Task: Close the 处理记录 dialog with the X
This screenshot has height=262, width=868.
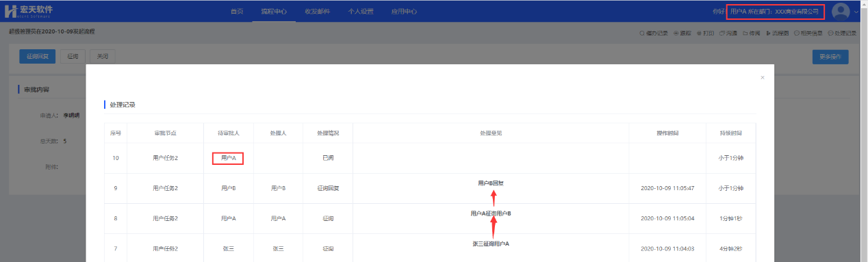Action: [x=763, y=78]
